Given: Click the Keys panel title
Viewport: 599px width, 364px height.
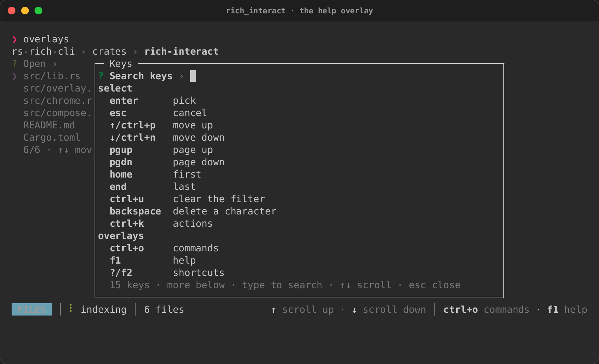Looking at the screenshot, I should pyautogui.click(x=121, y=64).
